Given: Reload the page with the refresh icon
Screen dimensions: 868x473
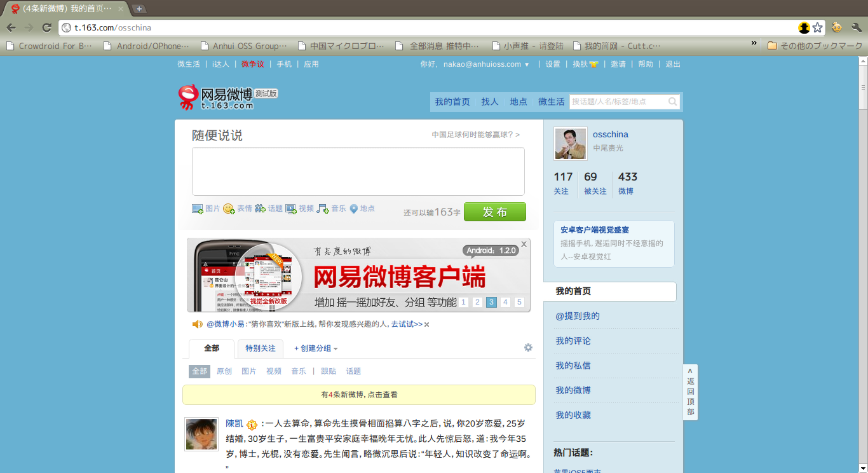Looking at the screenshot, I should (46, 27).
